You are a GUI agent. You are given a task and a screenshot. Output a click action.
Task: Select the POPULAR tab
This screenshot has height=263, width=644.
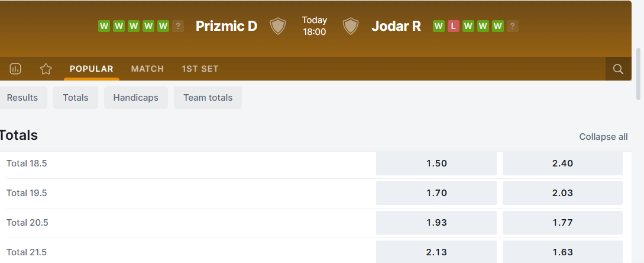92,69
